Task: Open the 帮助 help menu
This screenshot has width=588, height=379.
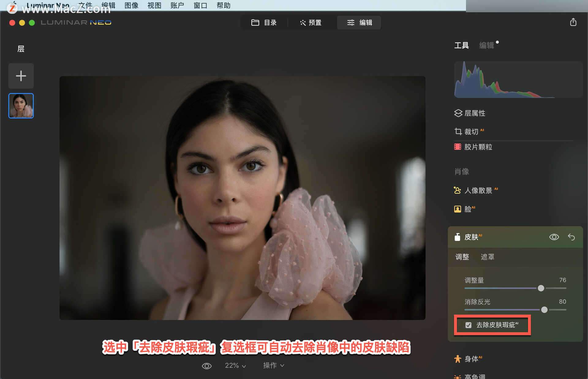Action: [x=223, y=6]
